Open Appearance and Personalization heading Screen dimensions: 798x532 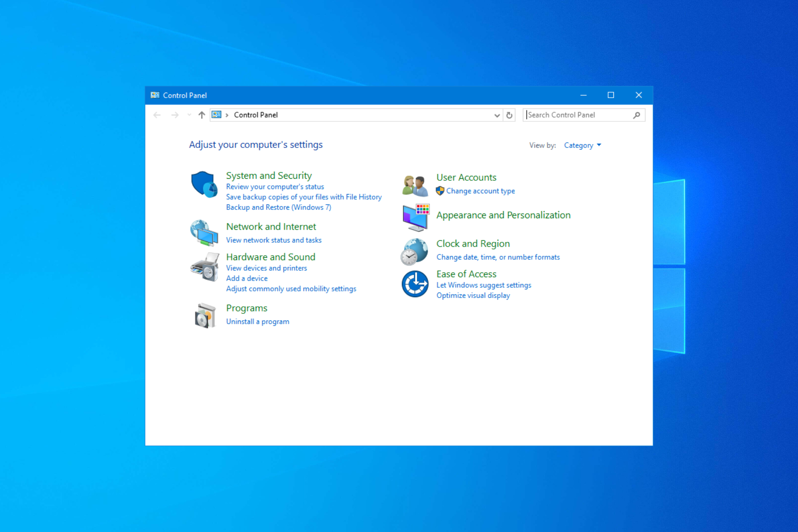point(503,215)
